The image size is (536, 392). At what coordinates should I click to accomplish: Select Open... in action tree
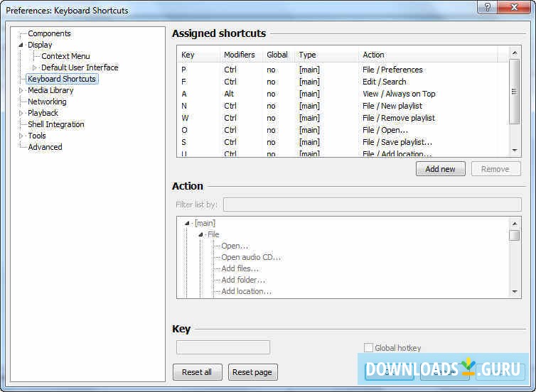(x=235, y=246)
